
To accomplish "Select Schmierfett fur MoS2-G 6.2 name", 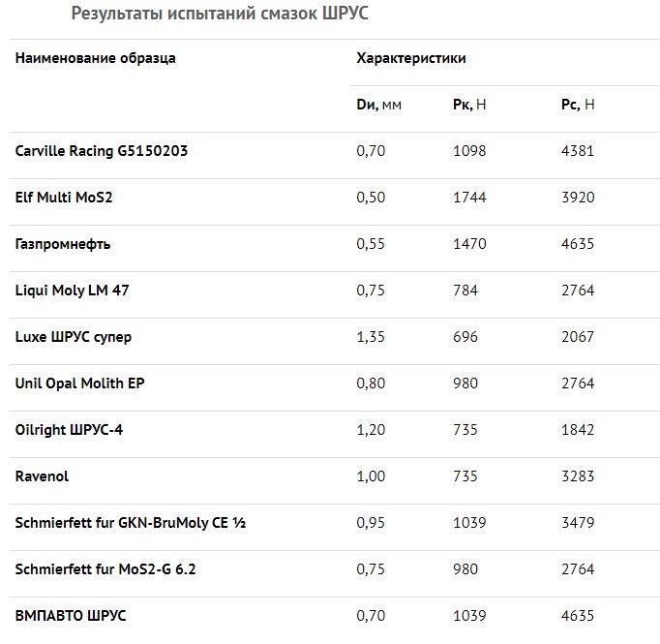I will tap(105, 569).
